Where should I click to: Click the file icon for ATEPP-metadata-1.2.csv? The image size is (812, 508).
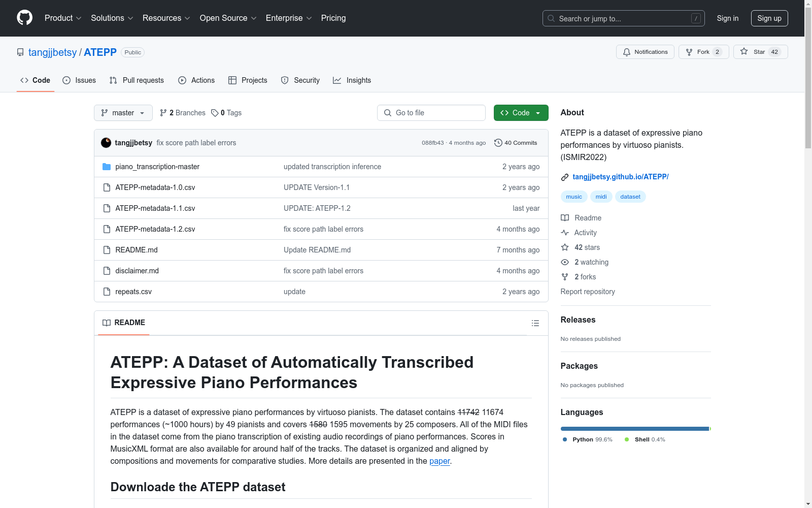tap(107, 229)
